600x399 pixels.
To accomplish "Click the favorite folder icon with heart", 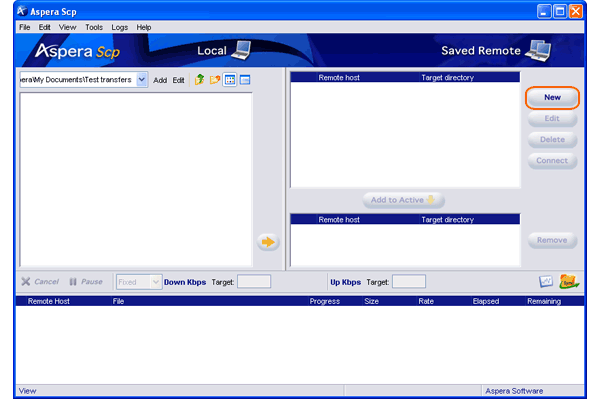I will tap(215, 80).
